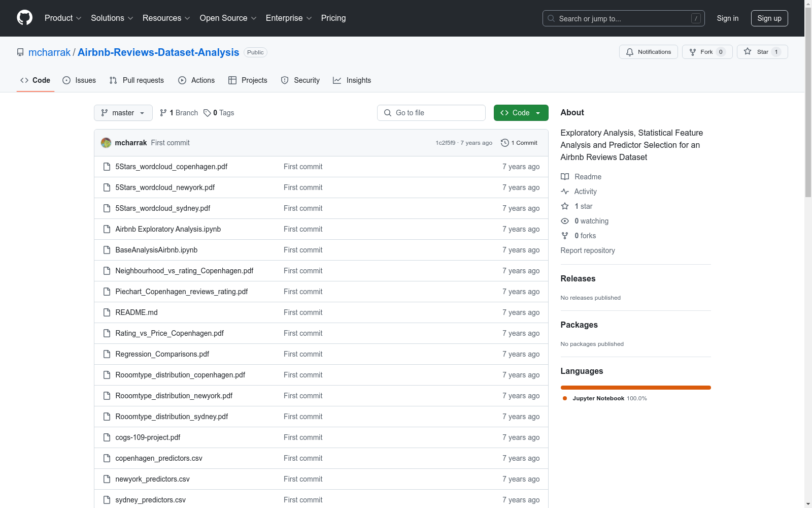The width and height of the screenshot is (812, 508).
Task: Click the commit hash 1c2f5f9
Action: 446,143
